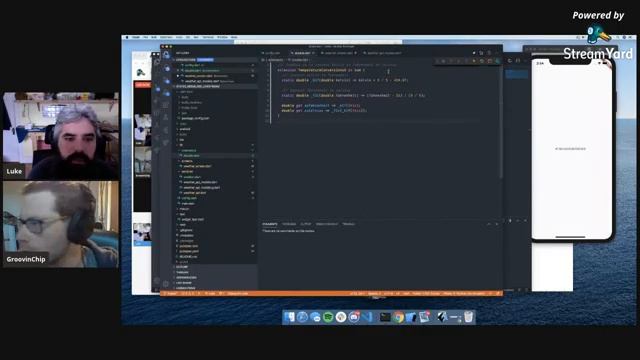Click the git branch in status bar
The height and width of the screenshot is (360, 640).
171,293
